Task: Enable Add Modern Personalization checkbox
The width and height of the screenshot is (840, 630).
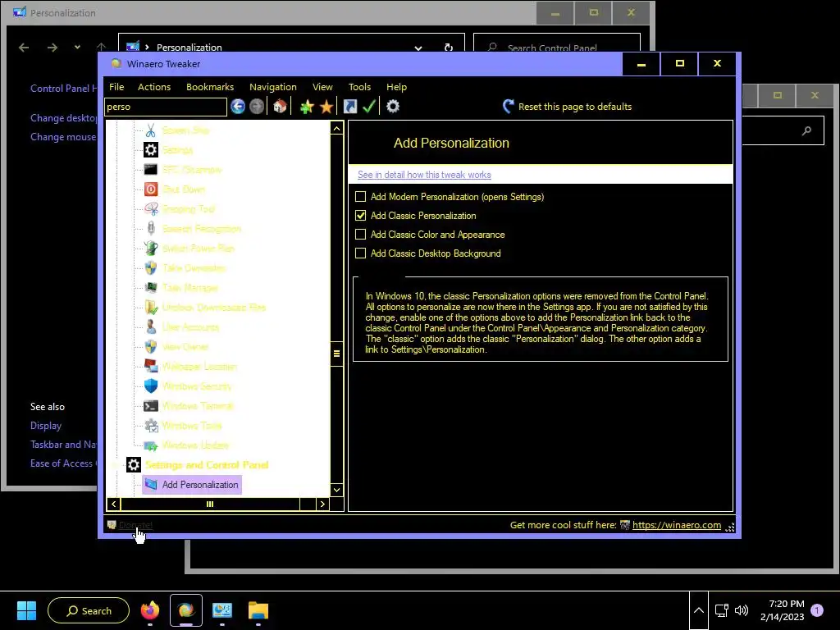Action: [361, 197]
